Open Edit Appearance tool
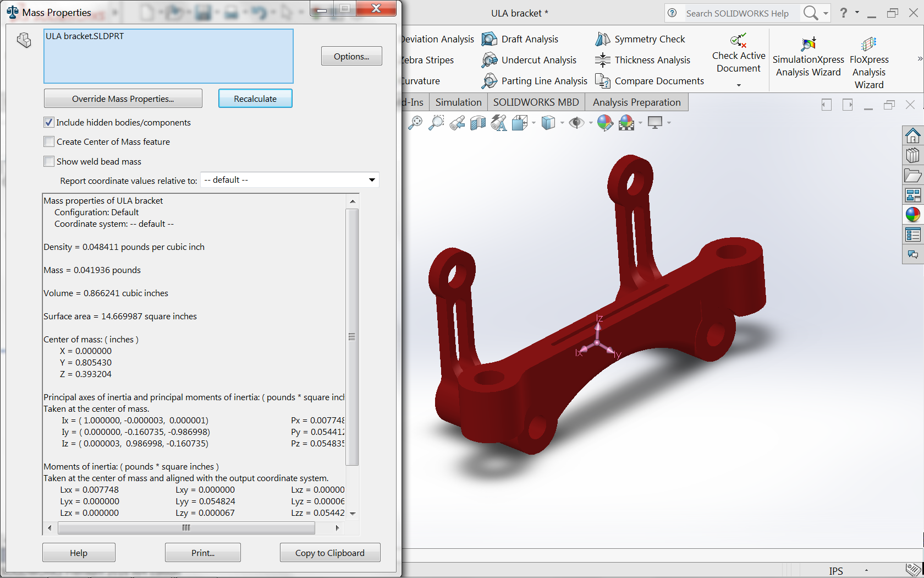The height and width of the screenshot is (578, 924). click(605, 123)
